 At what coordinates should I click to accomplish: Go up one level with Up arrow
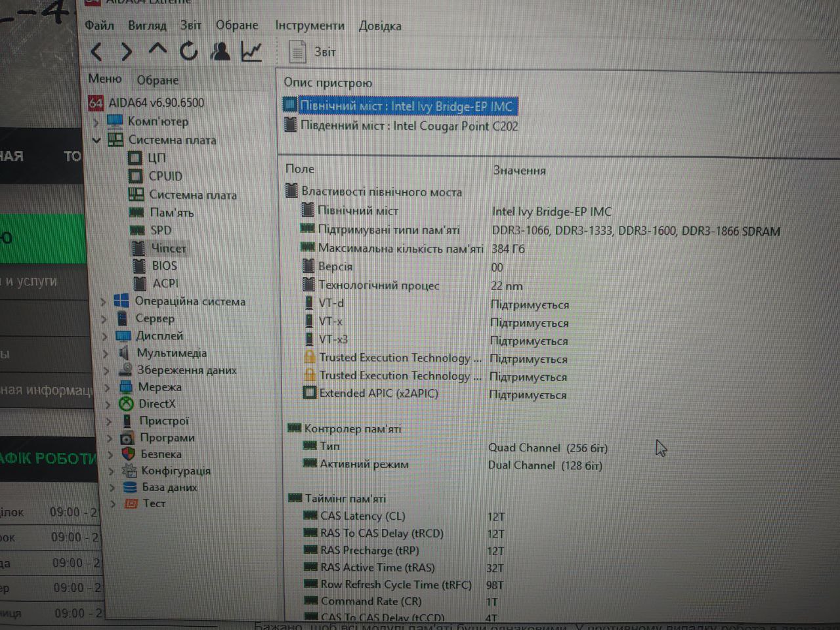[157, 50]
